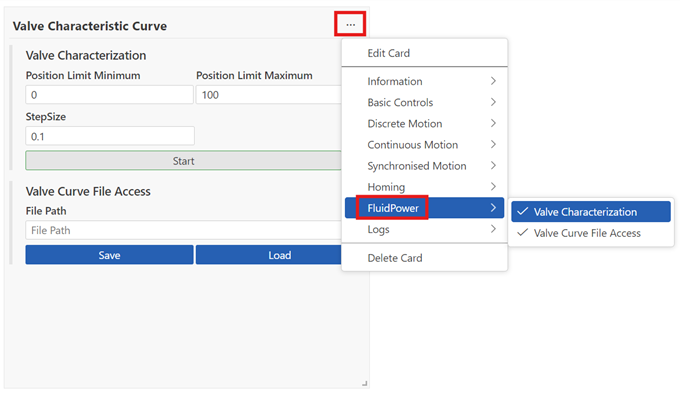The image size is (680, 395).
Task: Expand the Discrete Motion submenu
Action: point(424,124)
